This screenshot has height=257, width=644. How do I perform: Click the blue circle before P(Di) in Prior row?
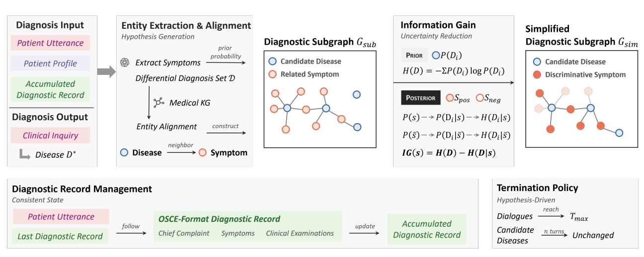pyautogui.click(x=436, y=56)
